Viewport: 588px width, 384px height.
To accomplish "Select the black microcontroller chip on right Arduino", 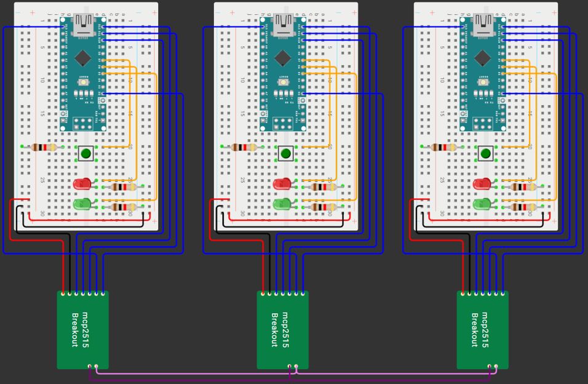I will [x=482, y=58].
